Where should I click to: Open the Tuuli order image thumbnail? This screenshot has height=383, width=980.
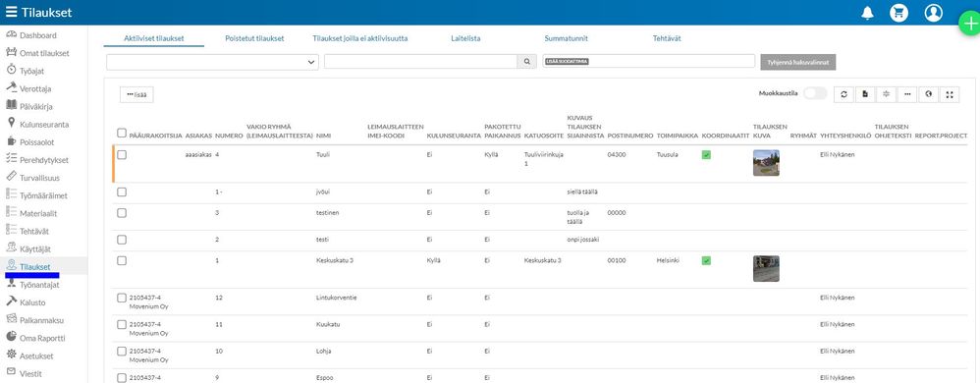pos(766,162)
